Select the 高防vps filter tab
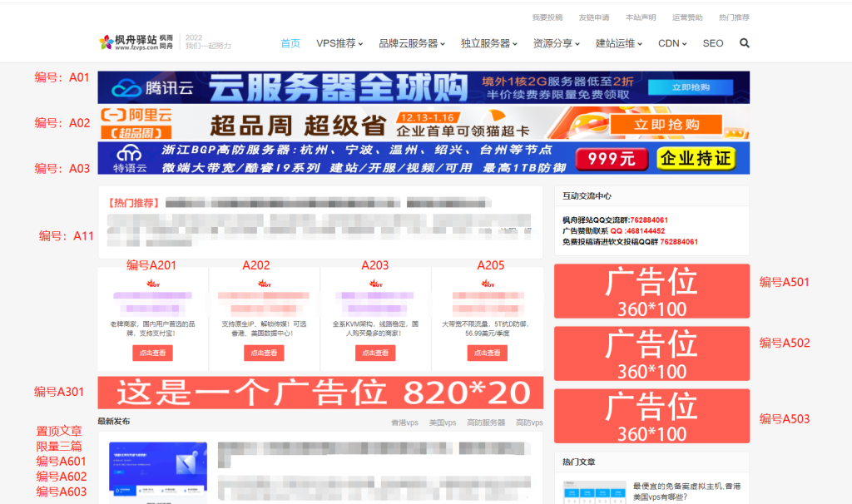 pos(529,422)
